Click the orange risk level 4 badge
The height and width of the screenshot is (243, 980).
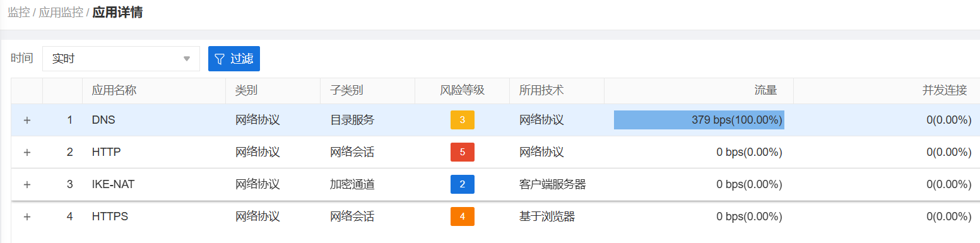[463, 216]
